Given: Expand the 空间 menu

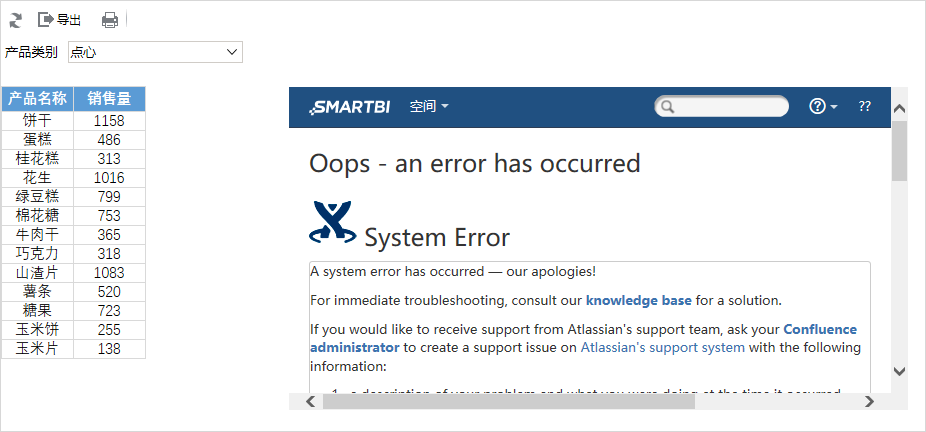Looking at the screenshot, I should (x=429, y=107).
